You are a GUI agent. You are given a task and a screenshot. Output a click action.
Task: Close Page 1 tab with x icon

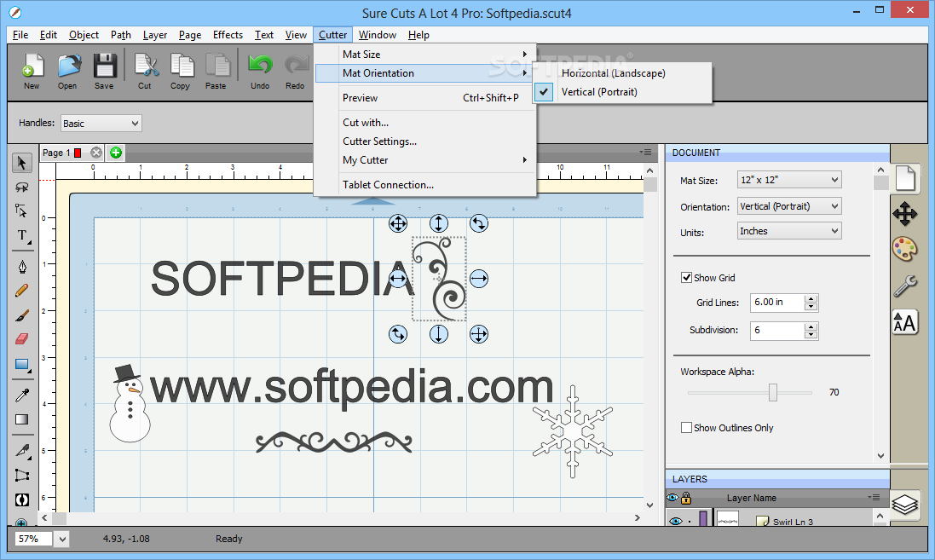pos(96,153)
